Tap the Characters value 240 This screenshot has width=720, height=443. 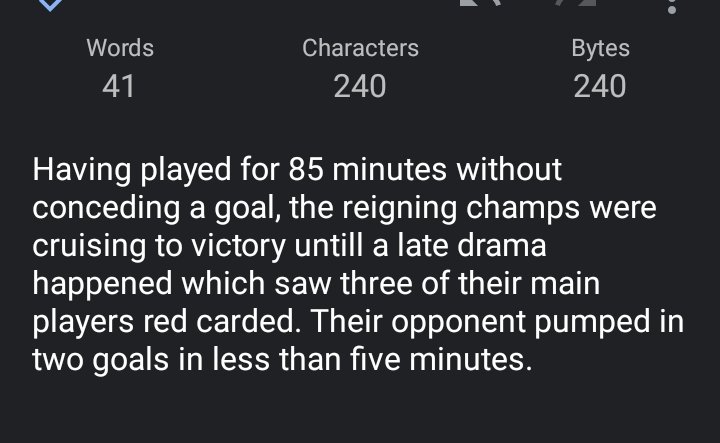click(x=360, y=86)
